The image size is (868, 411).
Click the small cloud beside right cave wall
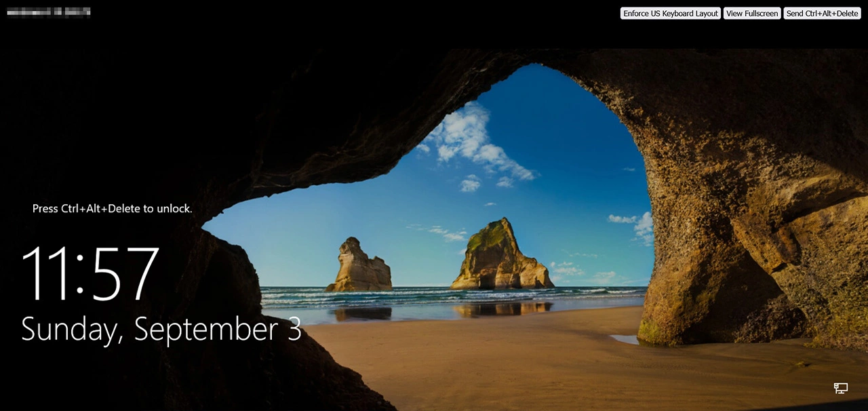pyautogui.click(x=637, y=225)
